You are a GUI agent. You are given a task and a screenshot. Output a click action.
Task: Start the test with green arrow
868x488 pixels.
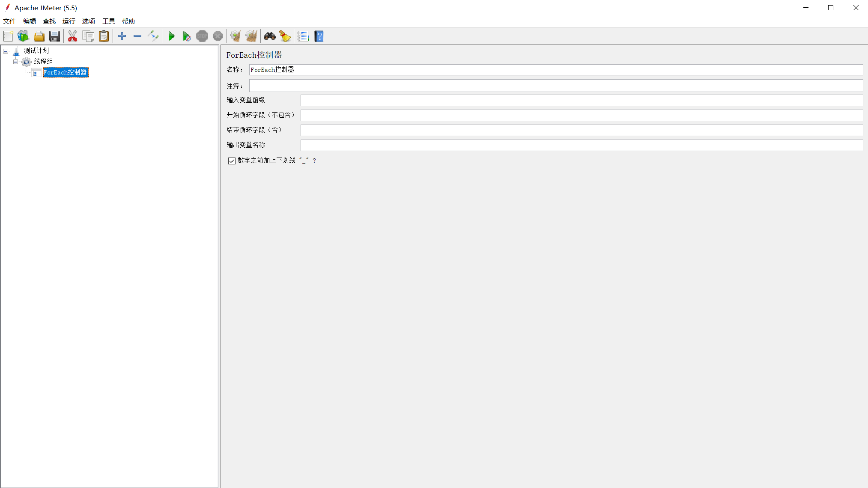(x=171, y=36)
